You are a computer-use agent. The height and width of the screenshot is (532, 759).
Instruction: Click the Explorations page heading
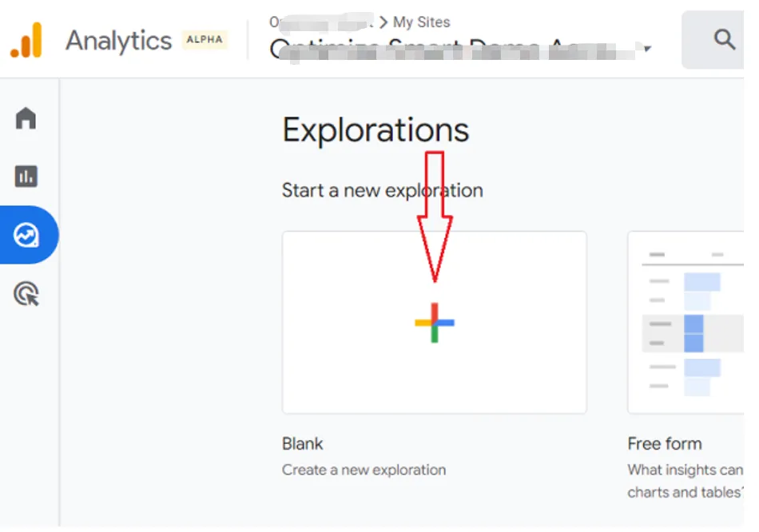[376, 131]
